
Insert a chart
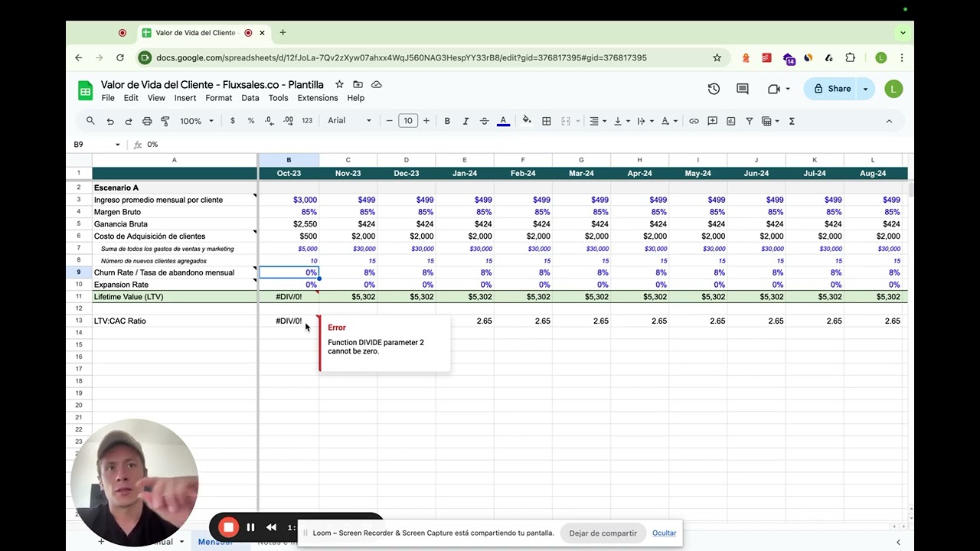731,121
